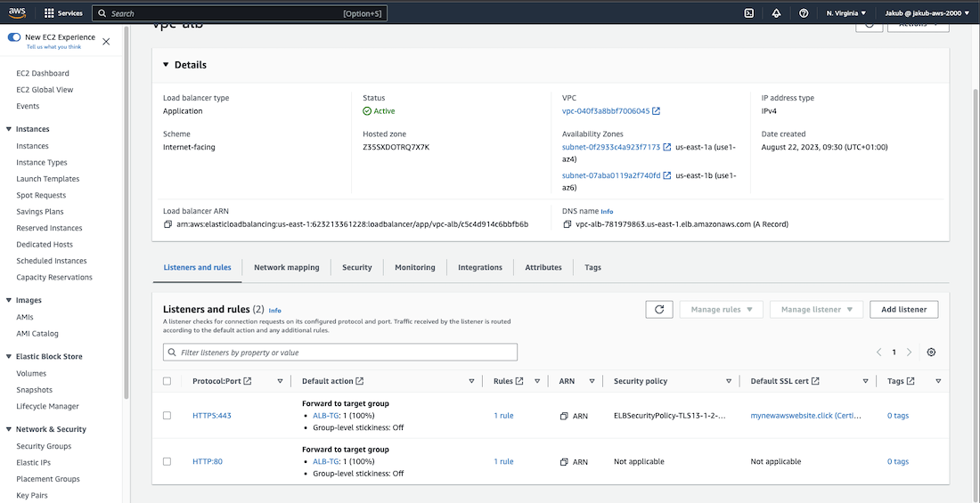Collapse the Elastic Block Store sidebar section

[x=9, y=356]
